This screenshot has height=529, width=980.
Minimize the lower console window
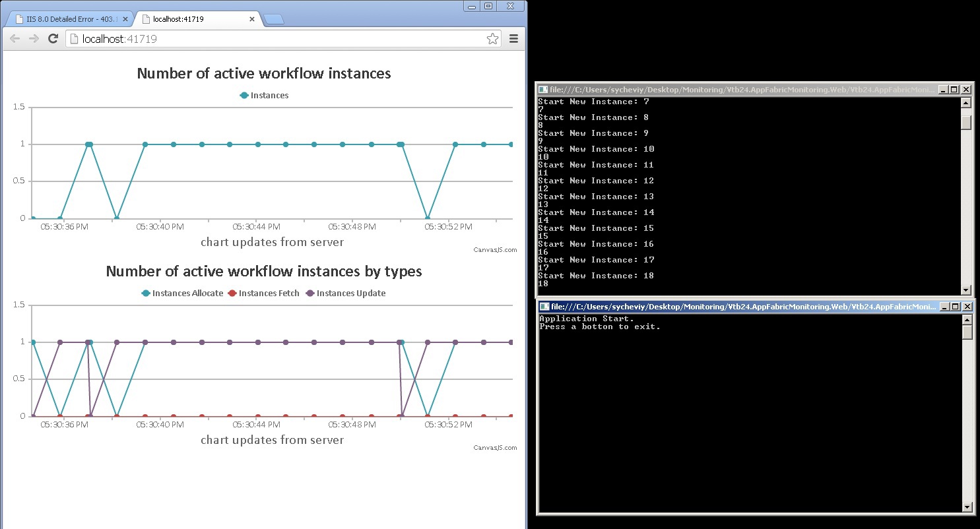(944, 307)
